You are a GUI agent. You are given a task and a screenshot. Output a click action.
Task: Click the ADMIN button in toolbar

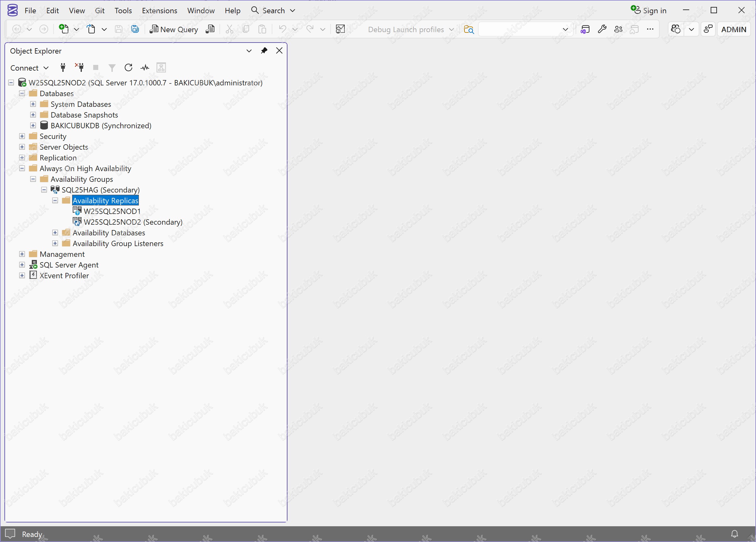pos(733,29)
